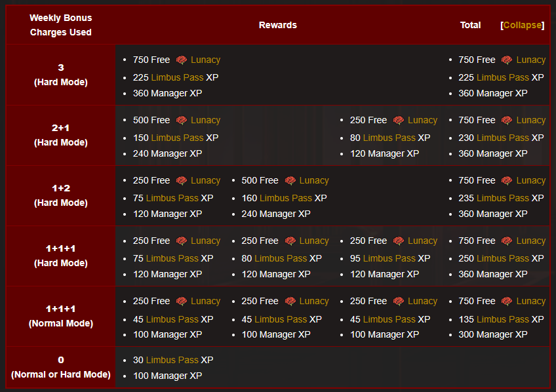Click Lunacy icon in 3 Hard Mode row Rewards column

click(181, 60)
